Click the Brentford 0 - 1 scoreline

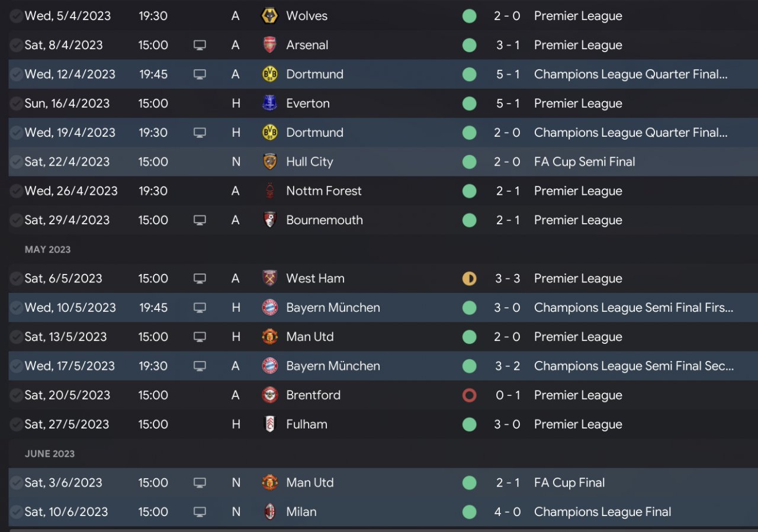click(508, 395)
